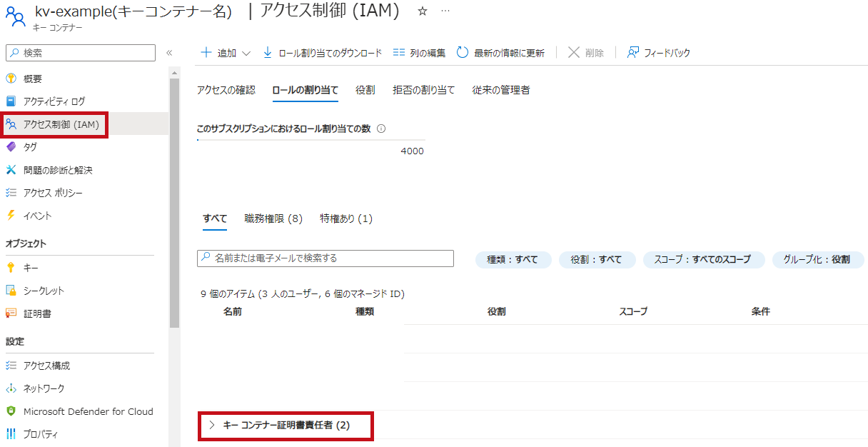
Task: Click the フィードバック person icon
Action: 632,52
